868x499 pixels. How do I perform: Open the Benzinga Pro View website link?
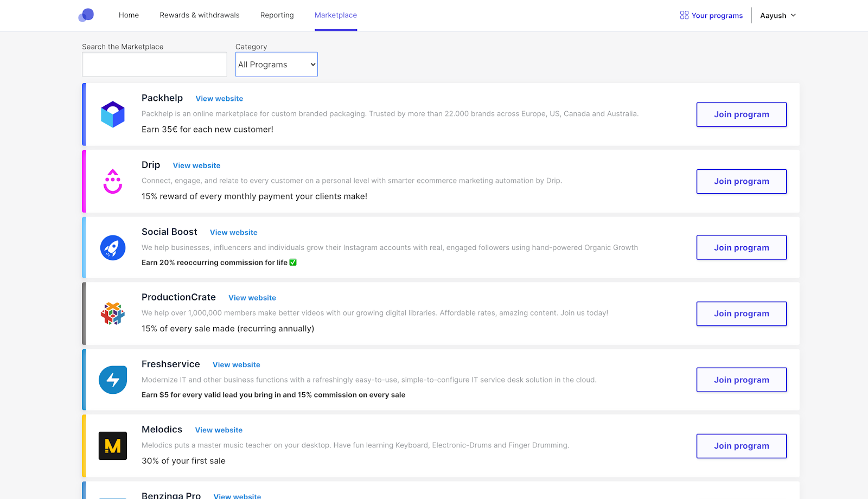[237, 496]
